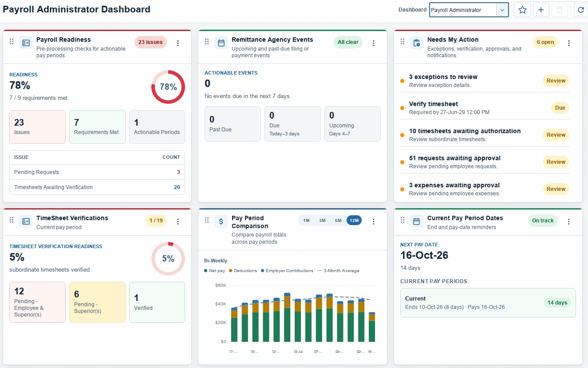Click the 12 Pending Employee & Superior(s) tile
588x368 pixels.
point(37,302)
